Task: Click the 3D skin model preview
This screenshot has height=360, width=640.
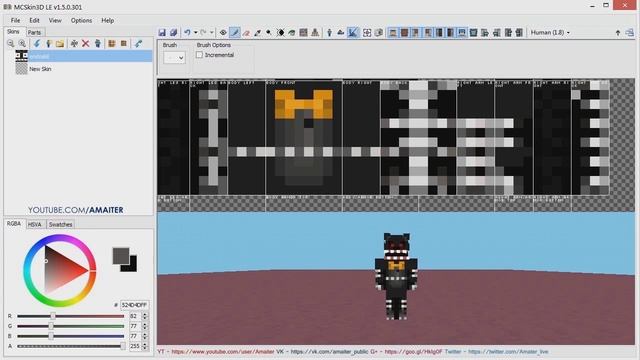Action: tap(396, 276)
